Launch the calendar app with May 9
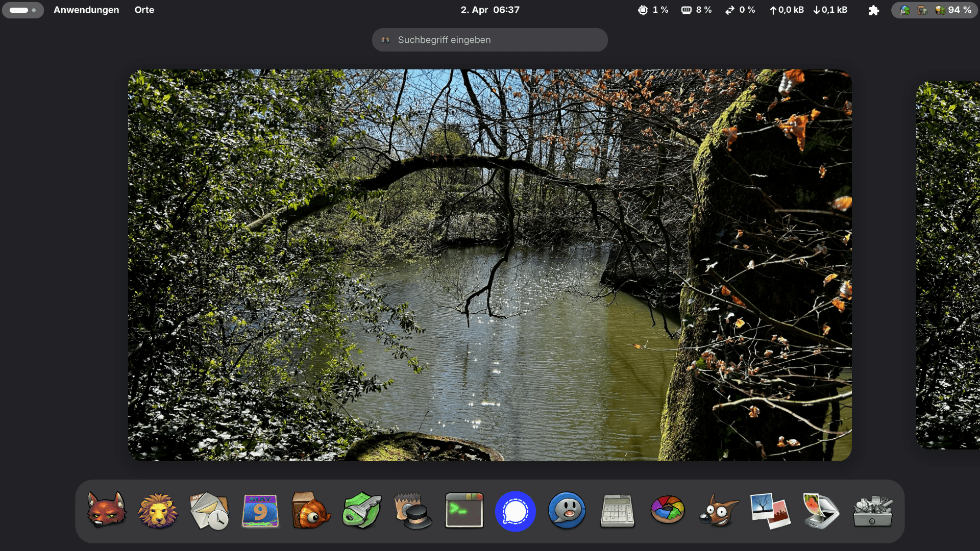This screenshot has width=980, height=551. tap(260, 511)
